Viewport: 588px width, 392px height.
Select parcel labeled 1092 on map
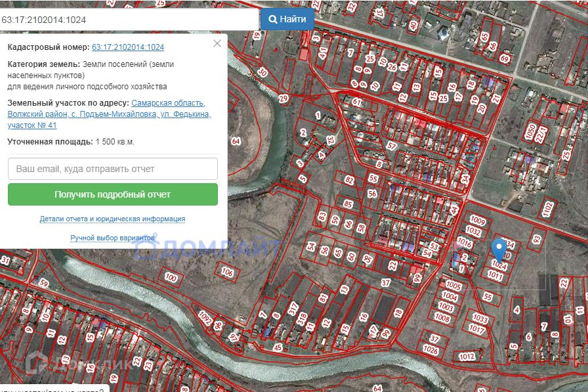pos(205,318)
